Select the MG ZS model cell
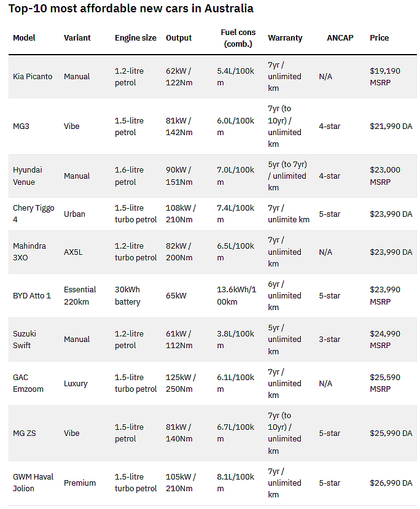Screen dimensions: 420x509 (x=25, y=433)
